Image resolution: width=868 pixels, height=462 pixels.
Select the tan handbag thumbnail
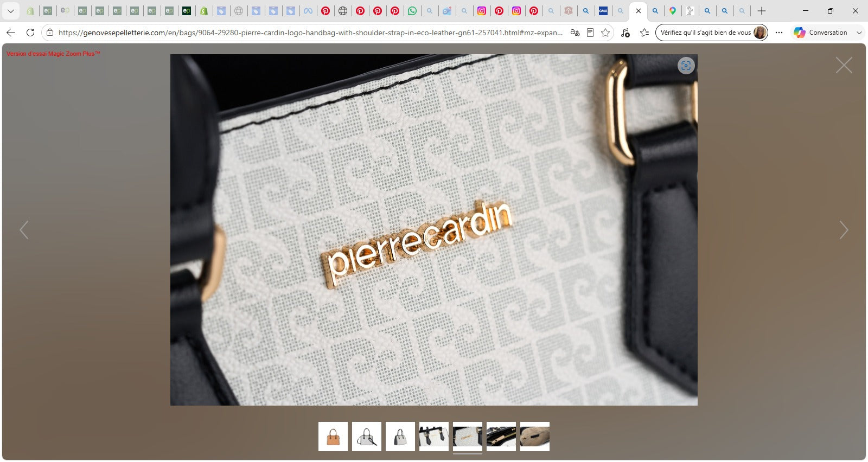tap(333, 437)
